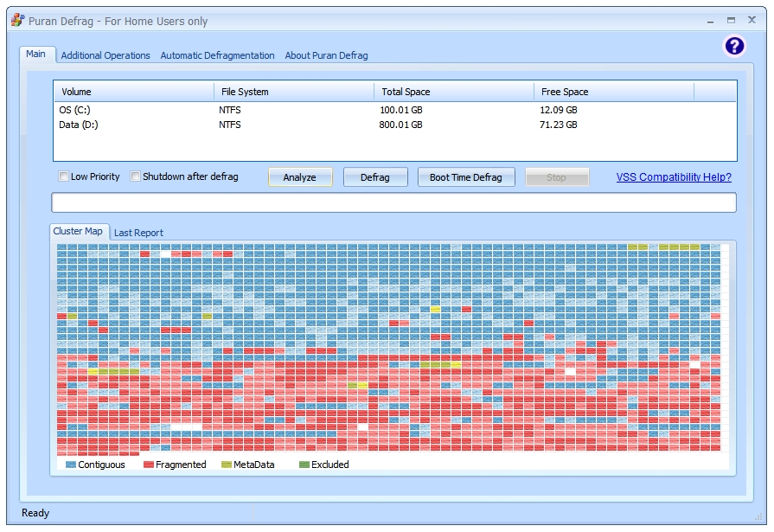Click the 800.01 GB total space value

400,125
